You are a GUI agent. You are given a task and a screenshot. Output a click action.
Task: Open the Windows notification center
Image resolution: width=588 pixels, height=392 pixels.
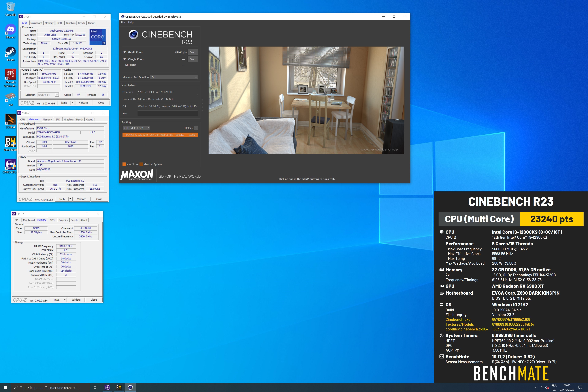[580, 388]
